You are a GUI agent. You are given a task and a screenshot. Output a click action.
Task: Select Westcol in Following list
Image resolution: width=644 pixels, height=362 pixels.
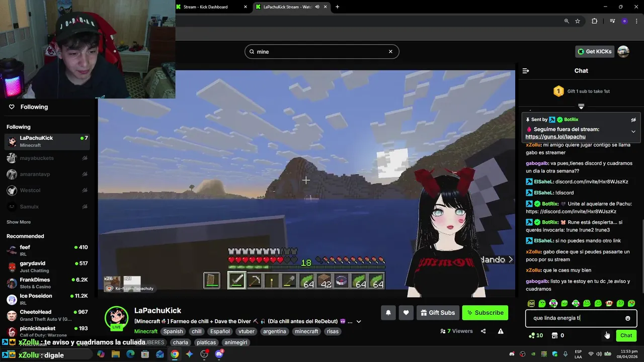tap(47, 191)
